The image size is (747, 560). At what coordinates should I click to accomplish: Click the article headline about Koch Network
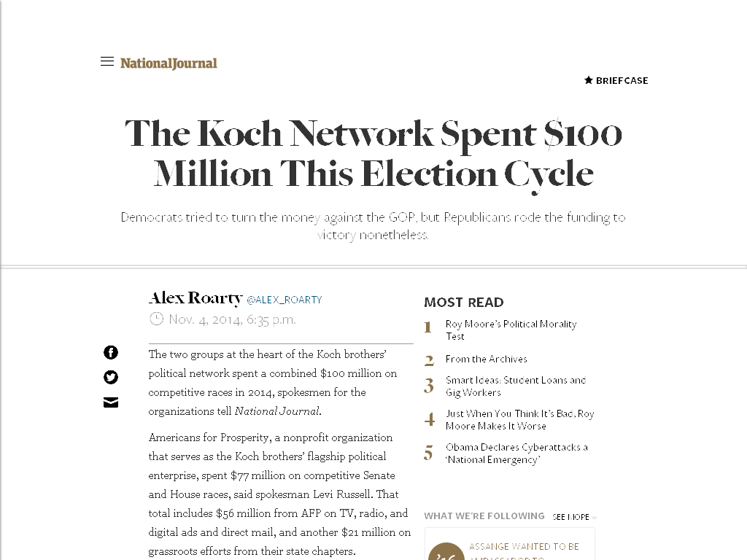(373, 154)
